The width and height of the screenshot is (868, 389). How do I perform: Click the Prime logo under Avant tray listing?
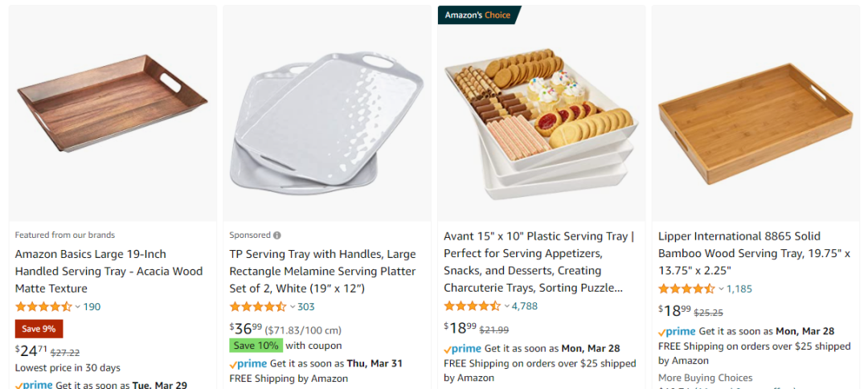(462, 349)
